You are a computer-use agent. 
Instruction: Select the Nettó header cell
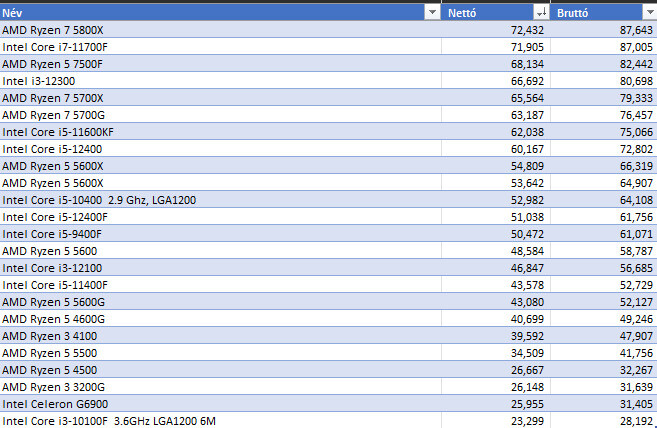pos(496,13)
